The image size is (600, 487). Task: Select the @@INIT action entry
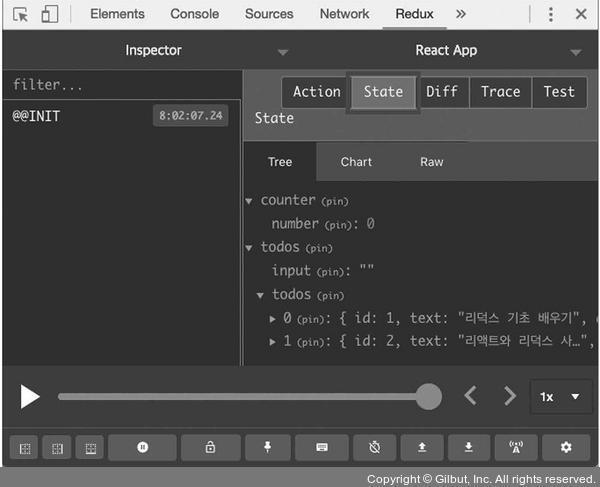(x=122, y=116)
